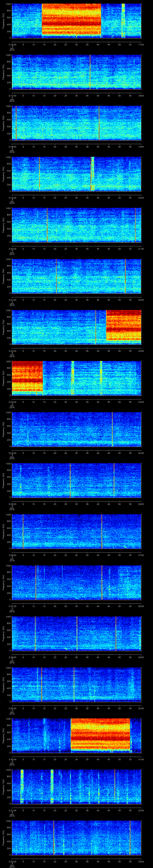153x868 pixels.
Task: Click the 2:19:00 start time label
Action: [x=12, y=198]
